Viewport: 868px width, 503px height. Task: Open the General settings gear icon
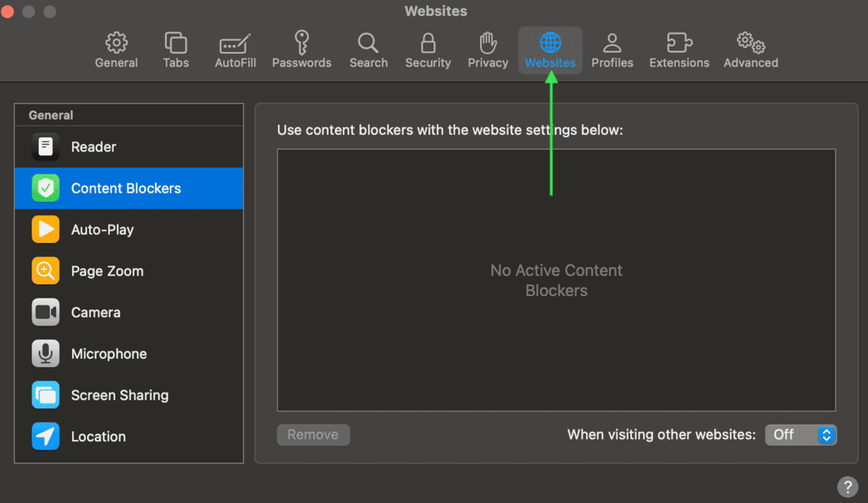tap(116, 43)
